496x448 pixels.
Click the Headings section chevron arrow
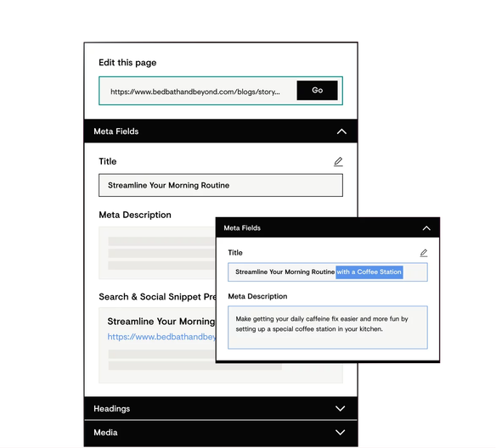(x=340, y=408)
